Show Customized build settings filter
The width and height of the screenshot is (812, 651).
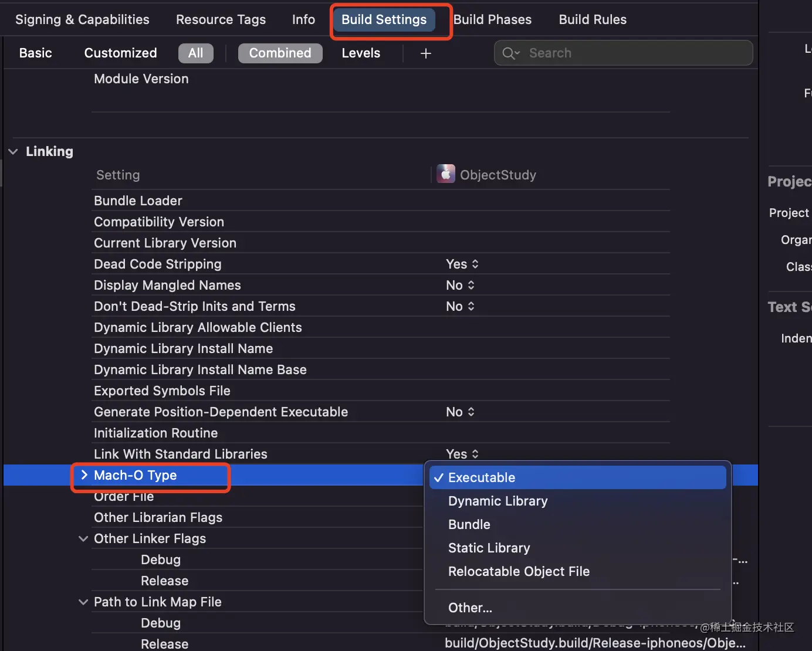click(x=120, y=53)
